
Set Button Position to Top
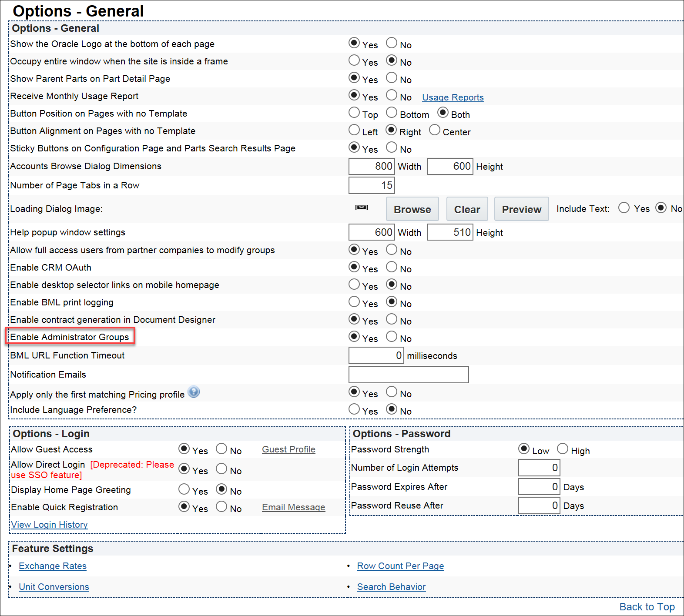pos(354,113)
